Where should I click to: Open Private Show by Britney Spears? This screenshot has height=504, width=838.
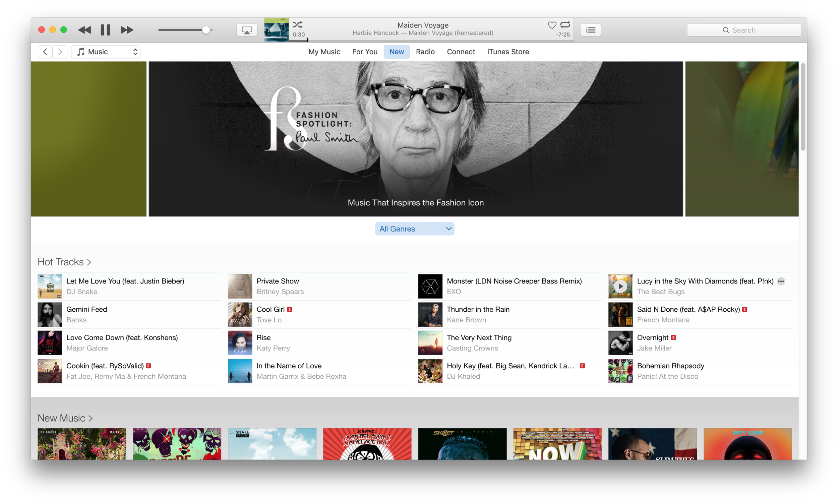[x=278, y=281]
